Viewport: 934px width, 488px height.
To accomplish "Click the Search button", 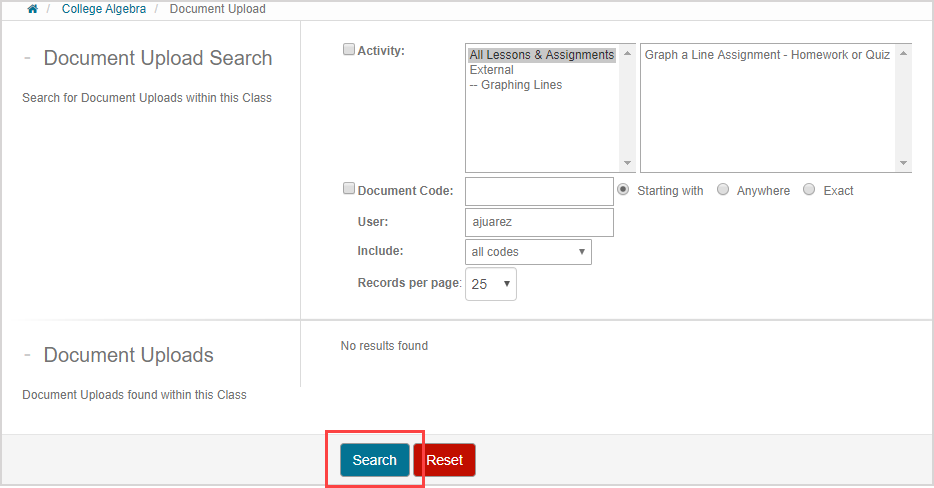I will (x=375, y=460).
